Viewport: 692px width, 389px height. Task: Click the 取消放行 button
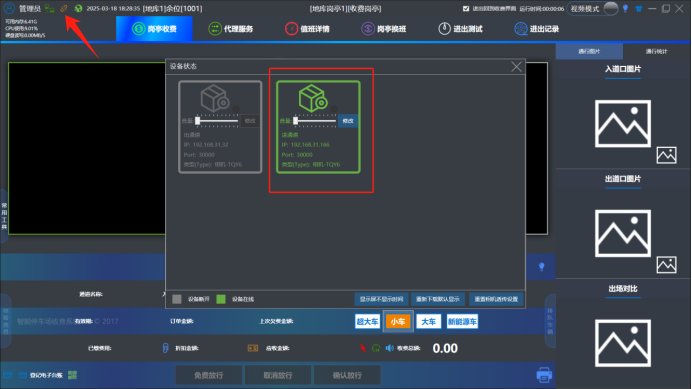278,375
